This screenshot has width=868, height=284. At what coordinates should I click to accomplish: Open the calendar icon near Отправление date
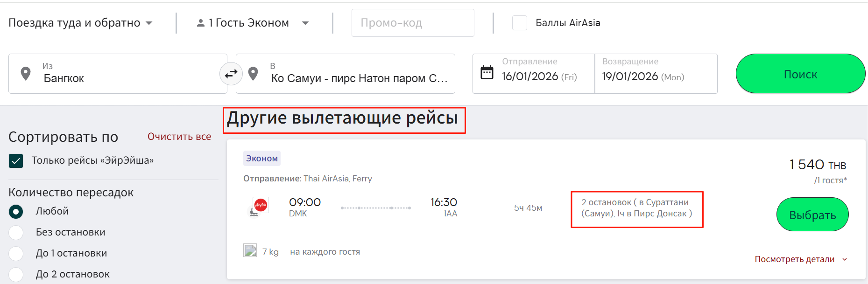487,73
